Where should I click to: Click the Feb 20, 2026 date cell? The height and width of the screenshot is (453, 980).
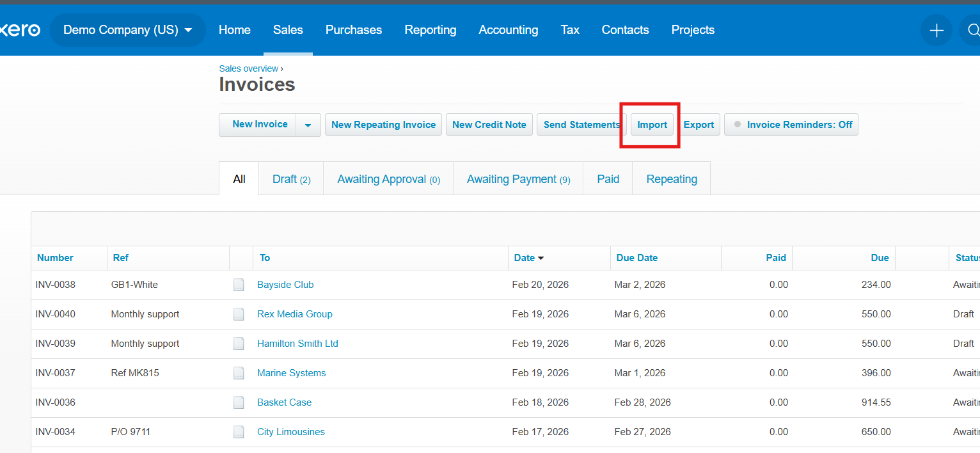point(541,285)
